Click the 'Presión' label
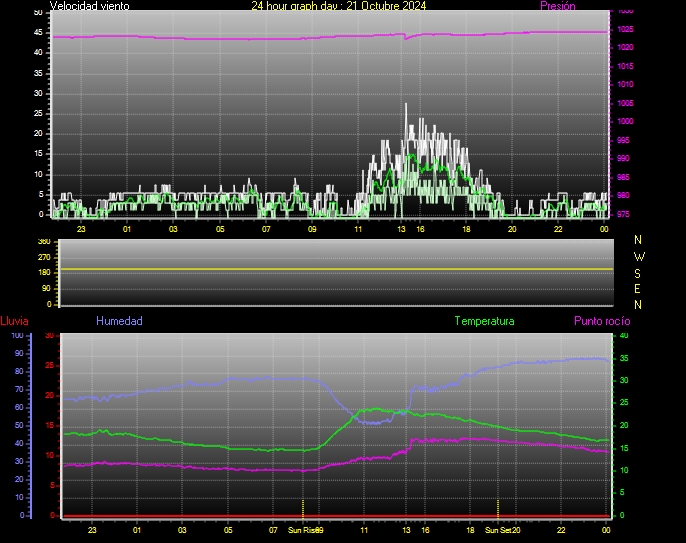 coord(558,6)
